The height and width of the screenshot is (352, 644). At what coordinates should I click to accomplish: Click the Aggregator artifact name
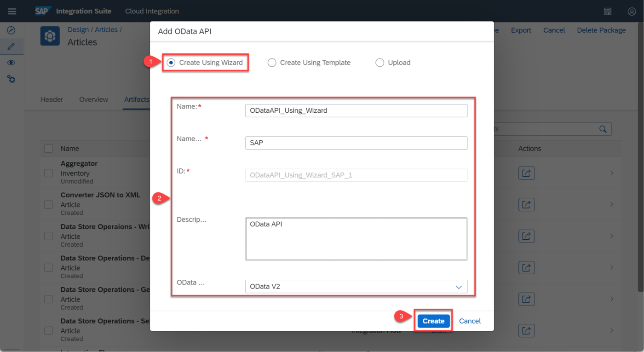[79, 164]
